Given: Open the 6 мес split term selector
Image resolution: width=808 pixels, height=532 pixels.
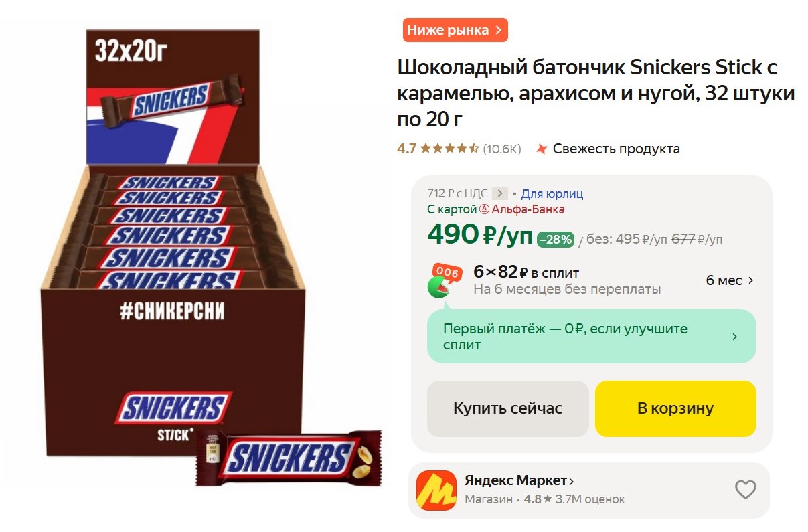Looking at the screenshot, I should 730,280.
